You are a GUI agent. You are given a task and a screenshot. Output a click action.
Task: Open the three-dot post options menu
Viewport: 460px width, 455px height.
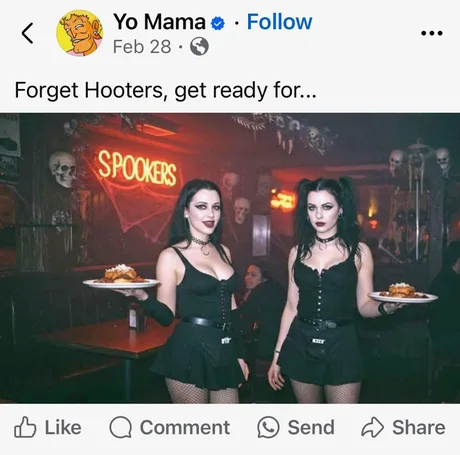(x=432, y=33)
